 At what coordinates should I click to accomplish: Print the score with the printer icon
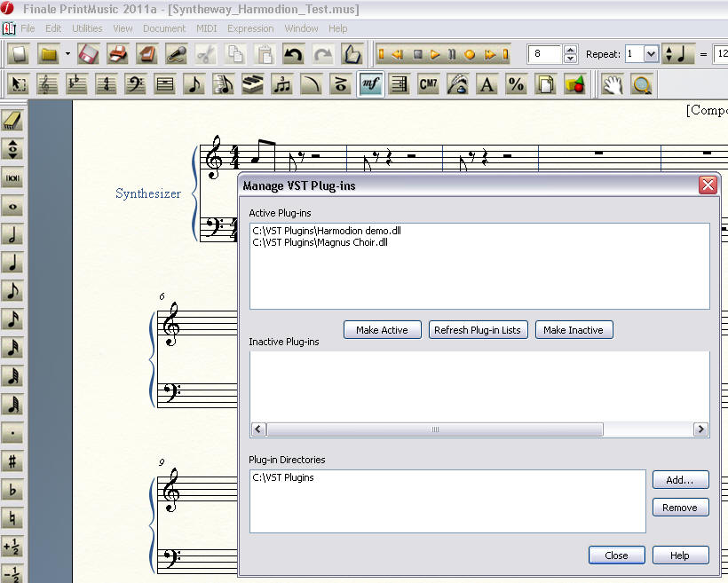tap(118, 54)
